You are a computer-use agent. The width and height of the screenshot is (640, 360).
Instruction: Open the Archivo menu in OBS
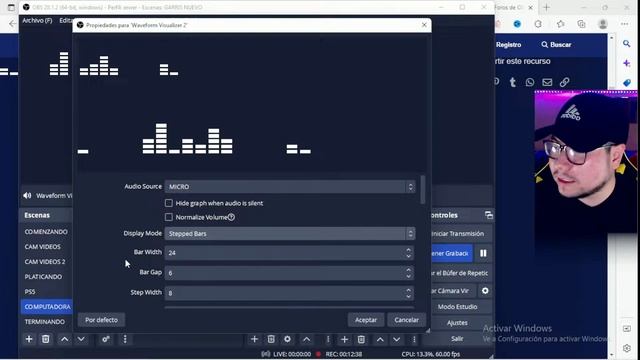tap(37, 20)
